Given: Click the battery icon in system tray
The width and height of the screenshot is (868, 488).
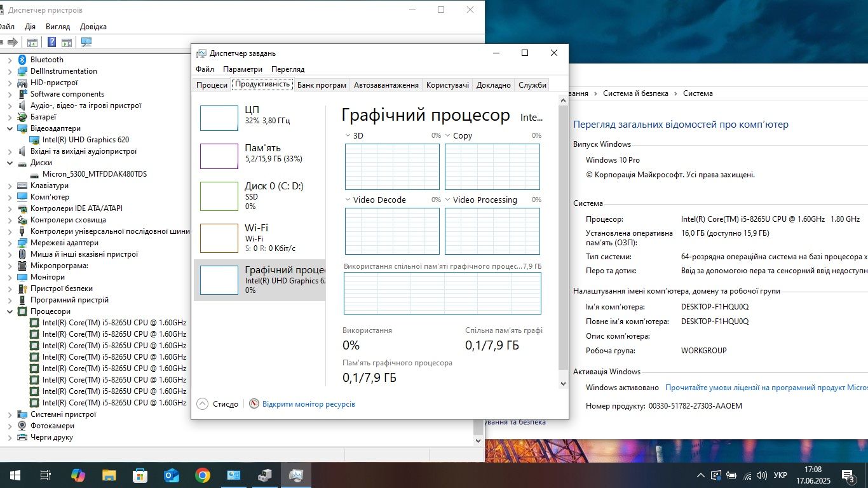Looking at the screenshot, I should point(731,475).
